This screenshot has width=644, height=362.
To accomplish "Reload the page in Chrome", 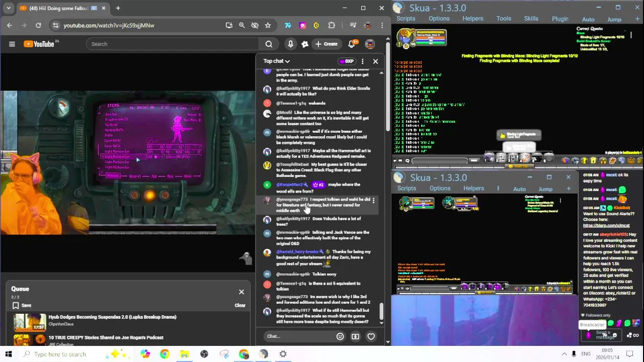I will click(38, 25).
